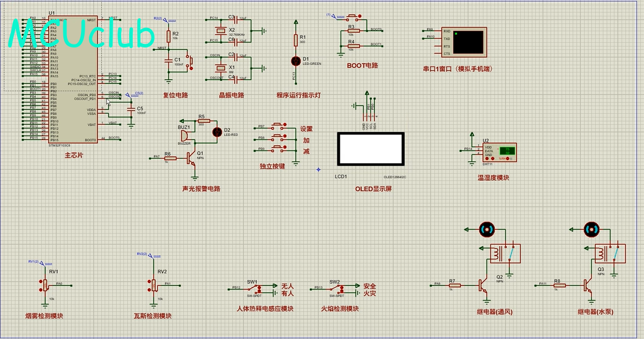Select capacitor C1 in the reset circuit
Screen dimensions: 644x339
(169, 60)
